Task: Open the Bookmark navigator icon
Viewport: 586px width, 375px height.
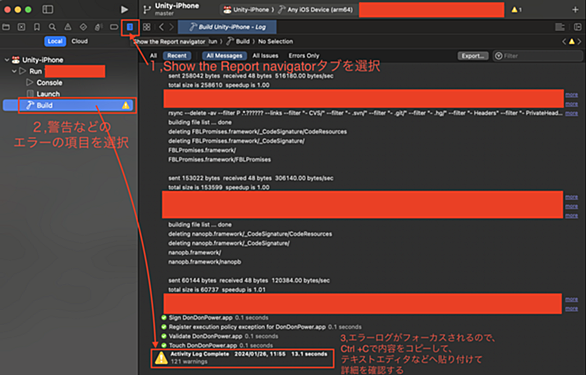Action: [x=37, y=27]
